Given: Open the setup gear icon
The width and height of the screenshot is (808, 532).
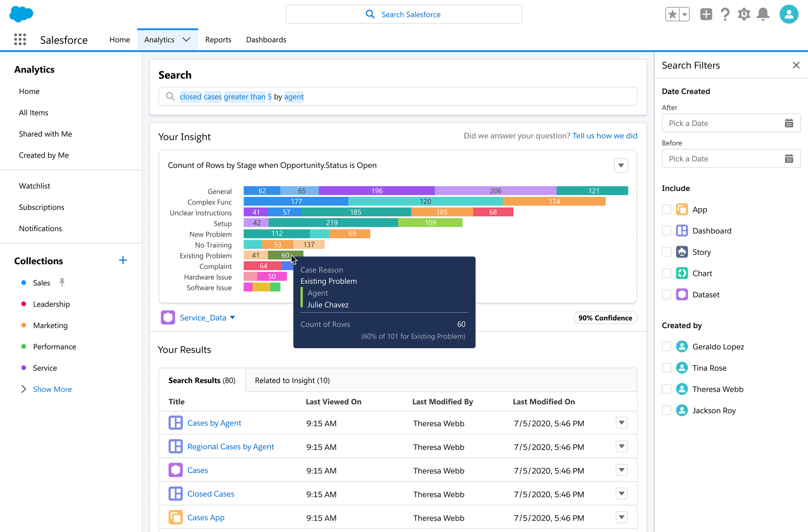Looking at the screenshot, I should pos(744,14).
